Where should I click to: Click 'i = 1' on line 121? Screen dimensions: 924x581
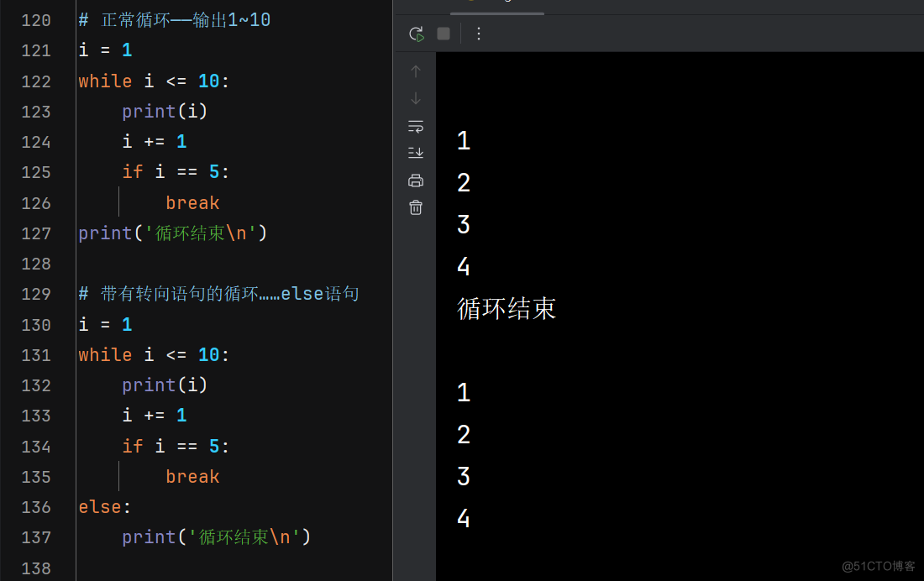click(x=106, y=50)
